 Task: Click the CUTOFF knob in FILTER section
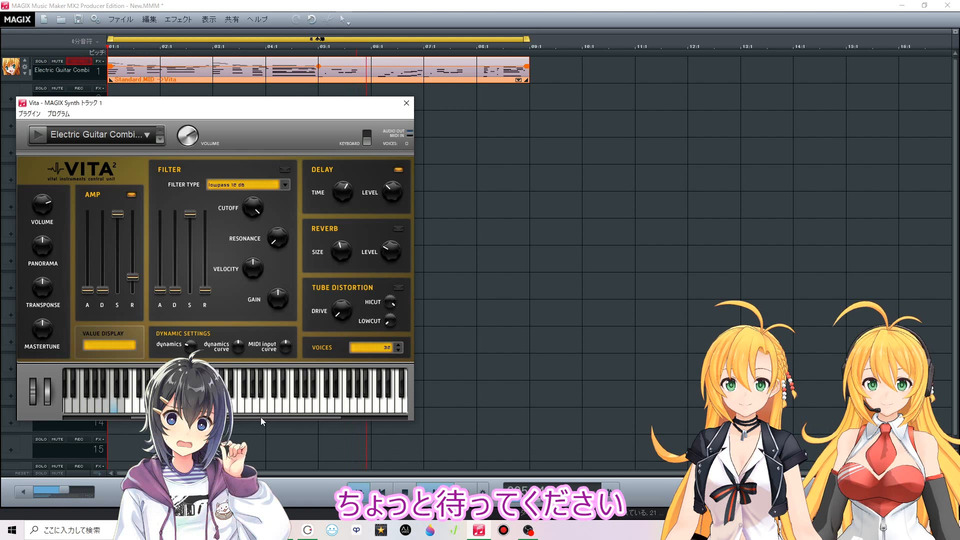pyautogui.click(x=252, y=208)
